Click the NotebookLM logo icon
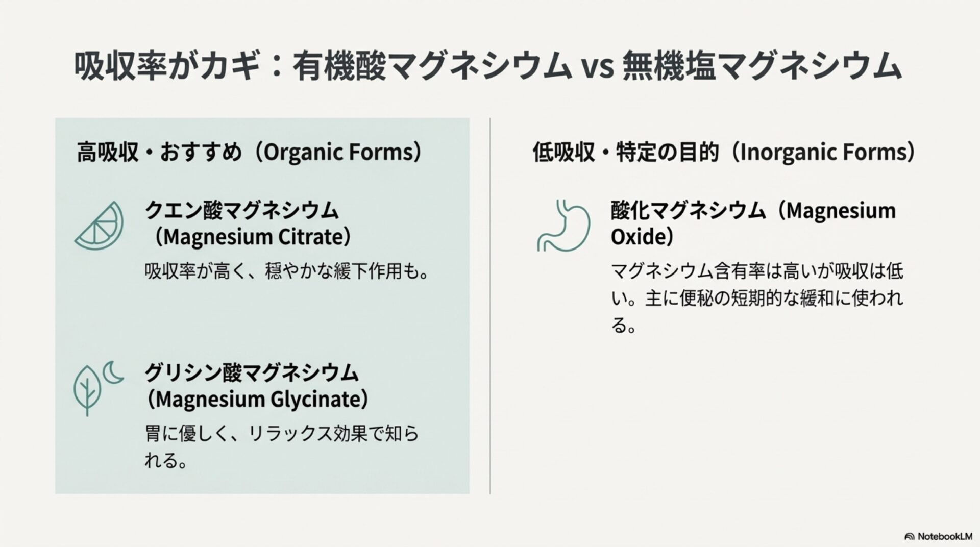Screen dimensions: 980x547 coord(909,536)
